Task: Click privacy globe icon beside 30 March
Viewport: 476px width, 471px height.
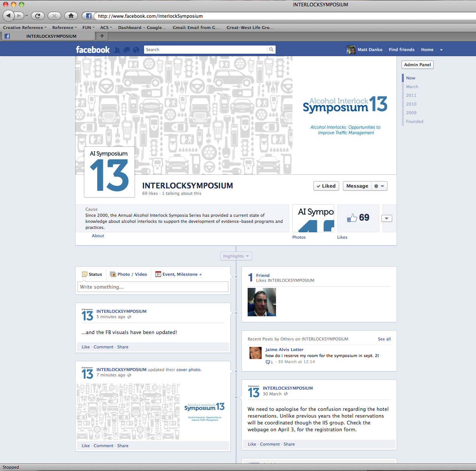Action: pyautogui.click(x=286, y=394)
